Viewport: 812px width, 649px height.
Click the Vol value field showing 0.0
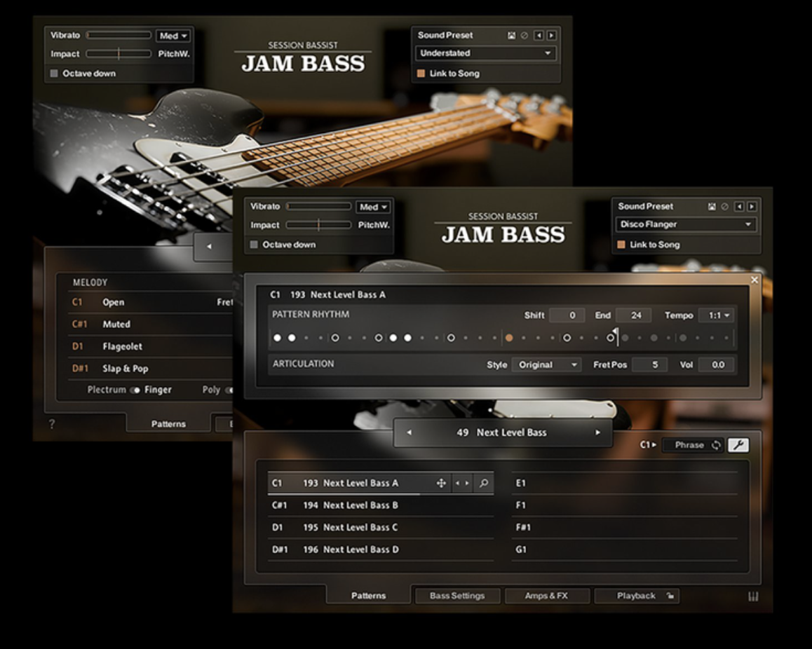click(717, 365)
